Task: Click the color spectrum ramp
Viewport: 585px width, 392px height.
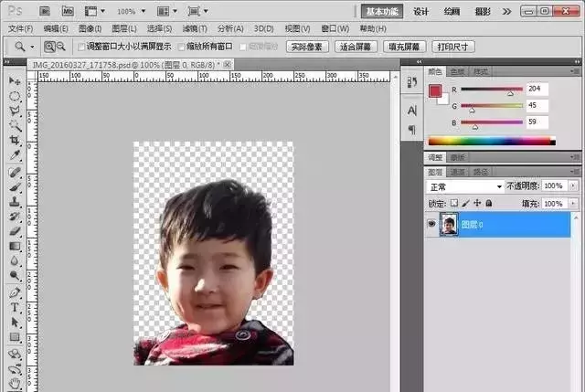Action: point(492,141)
